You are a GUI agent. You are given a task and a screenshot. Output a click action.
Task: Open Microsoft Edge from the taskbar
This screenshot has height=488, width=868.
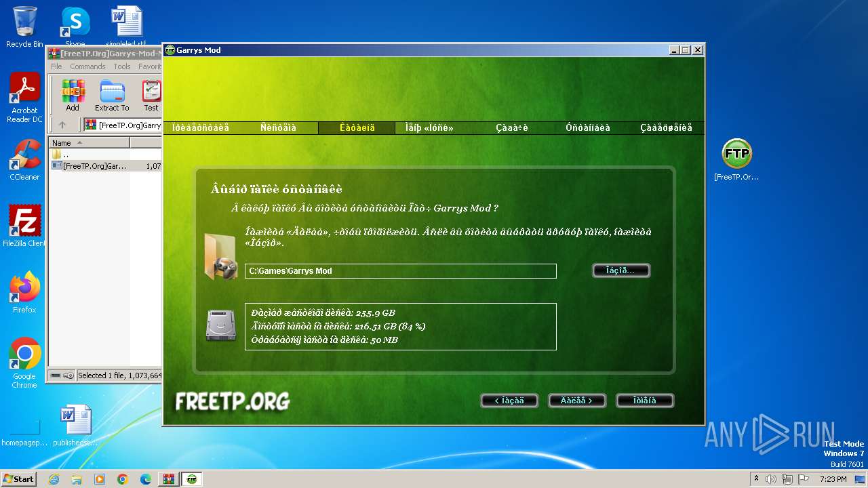pyautogui.click(x=146, y=479)
